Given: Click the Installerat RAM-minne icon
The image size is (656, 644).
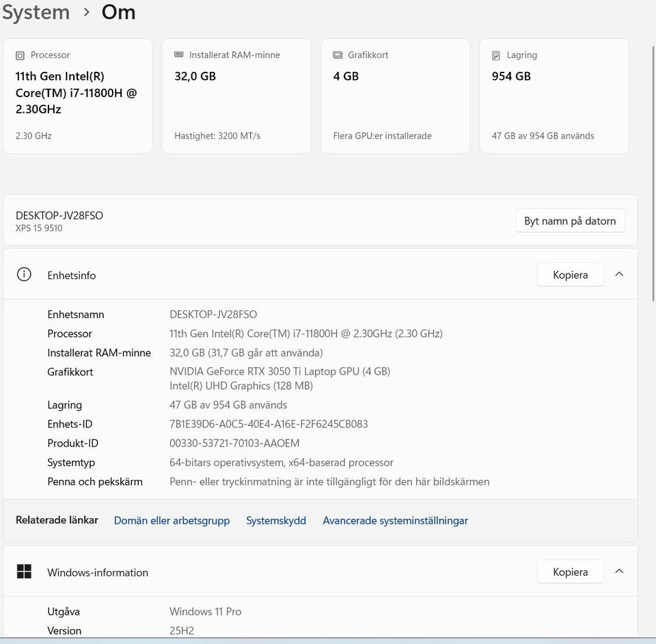Looking at the screenshot, I should 178,55.
